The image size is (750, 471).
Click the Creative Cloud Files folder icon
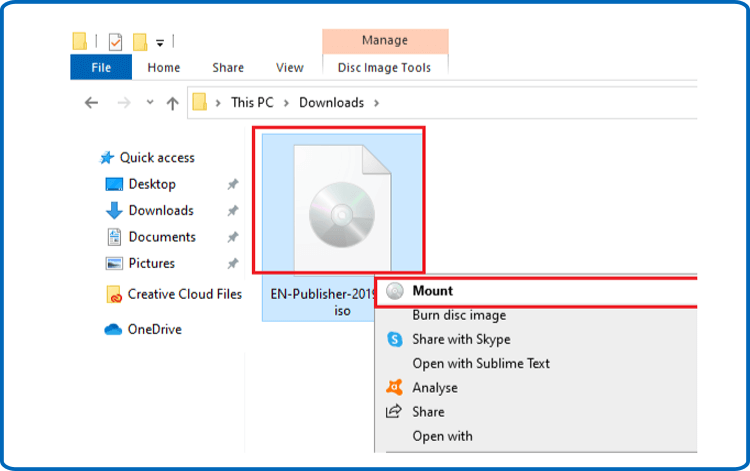(114, 295)
